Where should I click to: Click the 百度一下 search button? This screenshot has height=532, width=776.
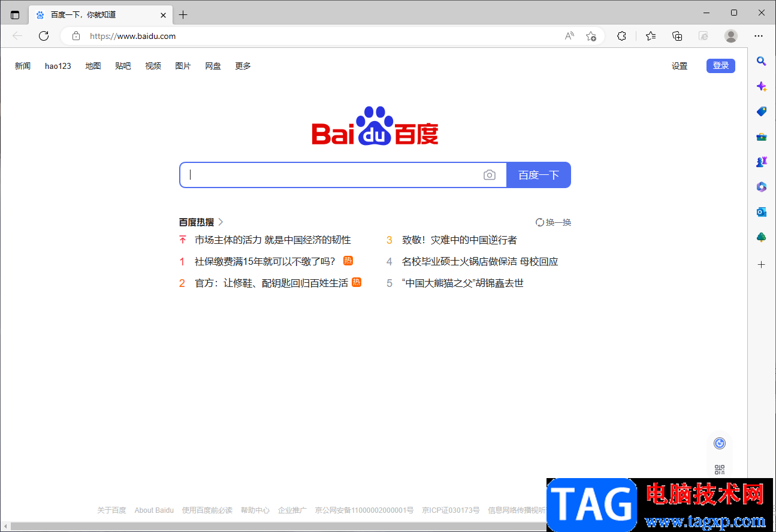[539, 175]
